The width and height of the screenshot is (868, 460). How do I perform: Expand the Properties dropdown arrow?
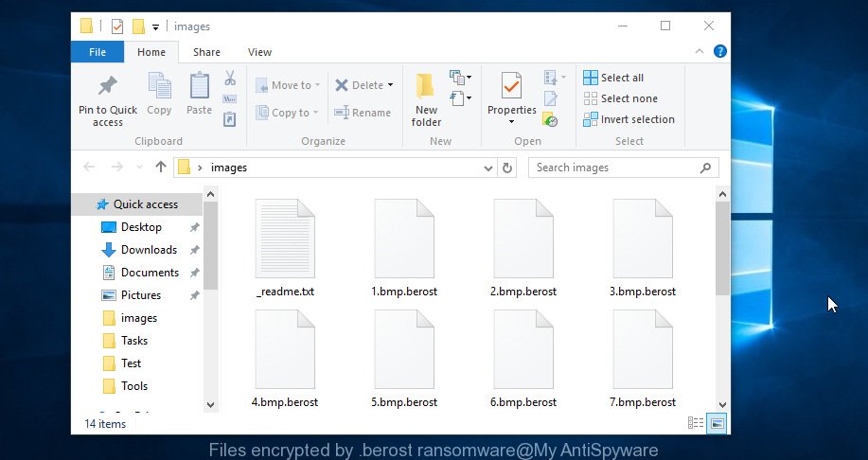coord(511,122)
